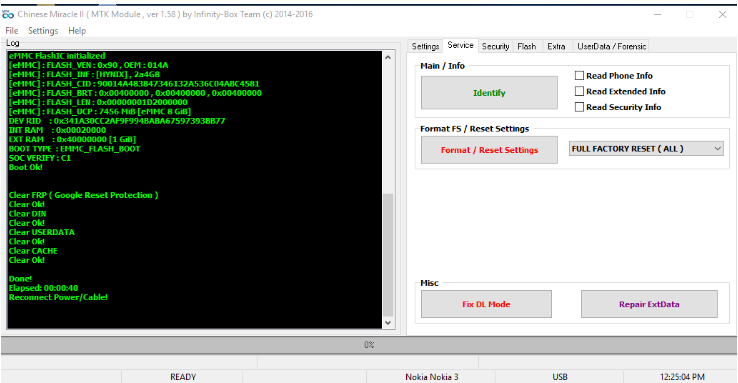Viewport: 738px width, 383px height.
Task: Open the Help menu
Action: pyautogui.click(x=77, y=31)
